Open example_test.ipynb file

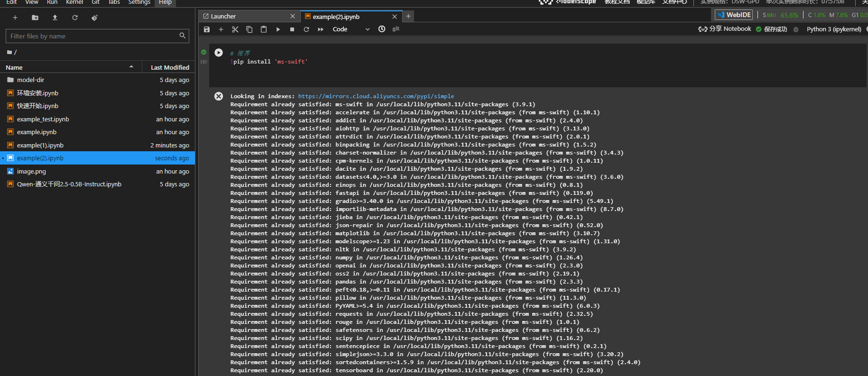point(97,119)
